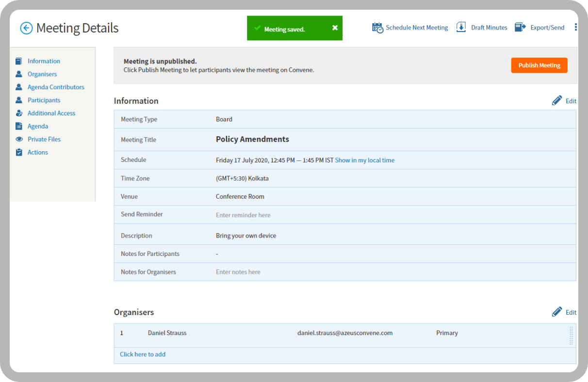
Task: Click the Participants person icon in sidebar
Action: tap(19, 100)
